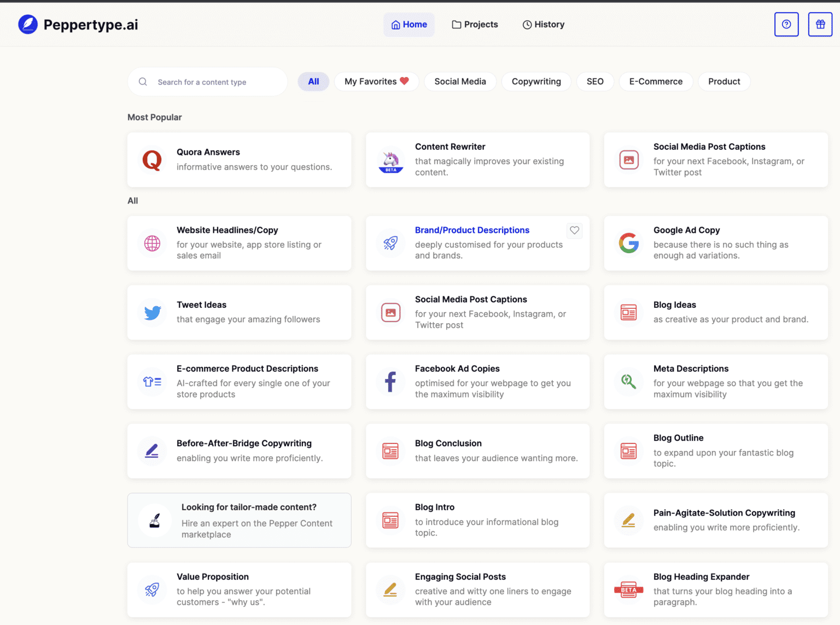This screenshot has width=840, height=625.
Task: Open the Tweet Ideas title
Action: pyautogui.click(x=201, y=305)
